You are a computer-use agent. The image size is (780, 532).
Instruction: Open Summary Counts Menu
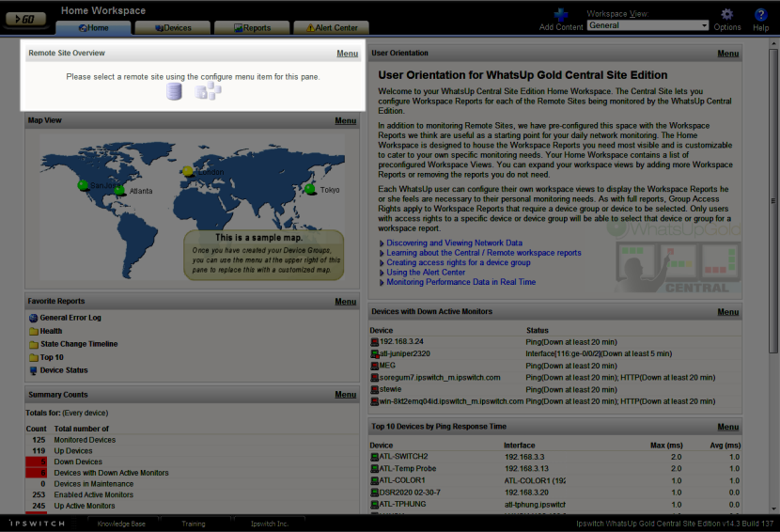coord(345,395)
